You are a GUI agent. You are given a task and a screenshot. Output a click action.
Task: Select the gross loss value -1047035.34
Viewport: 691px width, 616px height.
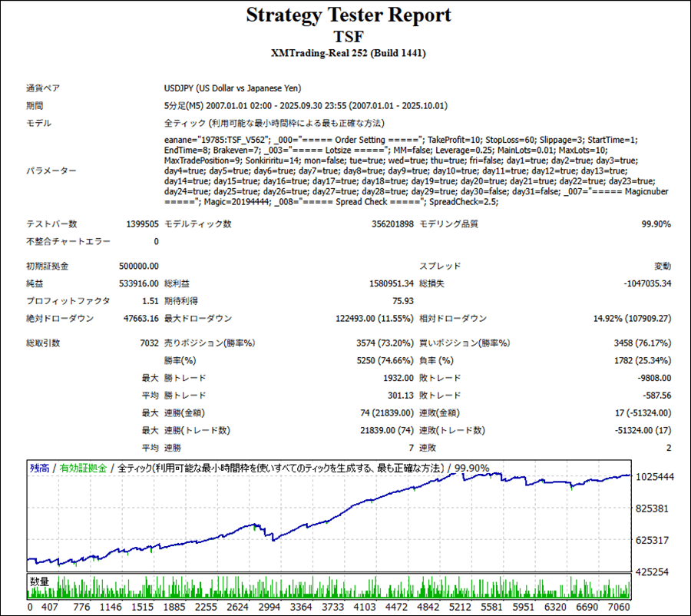coord(640,283)
